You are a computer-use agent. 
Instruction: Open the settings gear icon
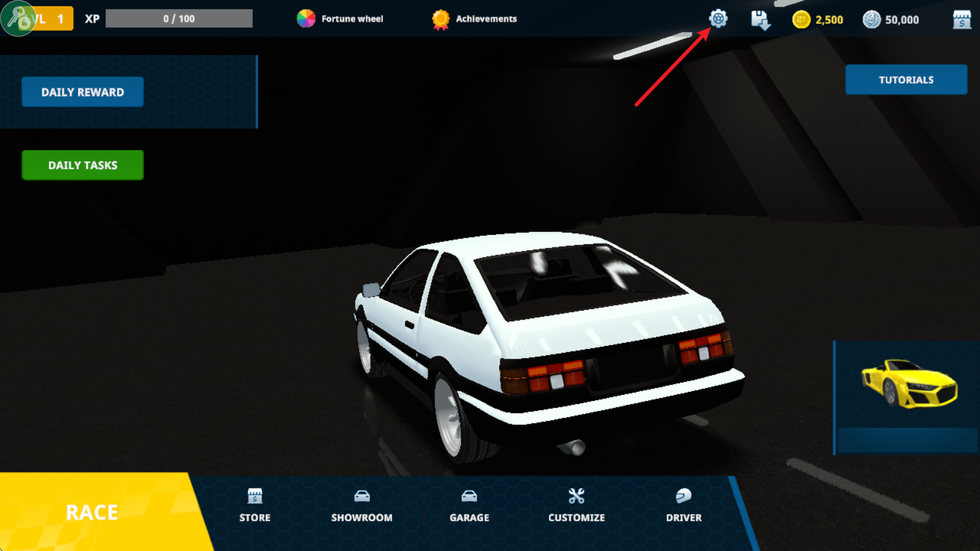click(717, 19)
